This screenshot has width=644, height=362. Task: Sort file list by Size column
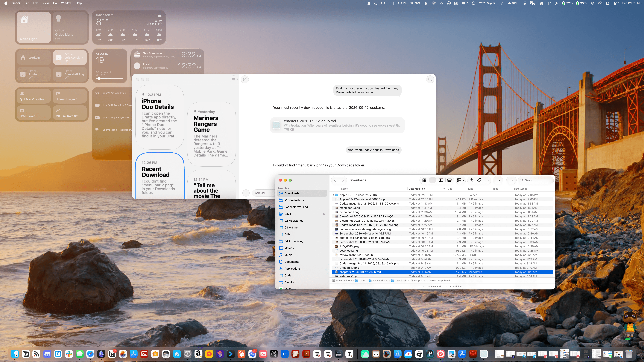pos(449,189)
